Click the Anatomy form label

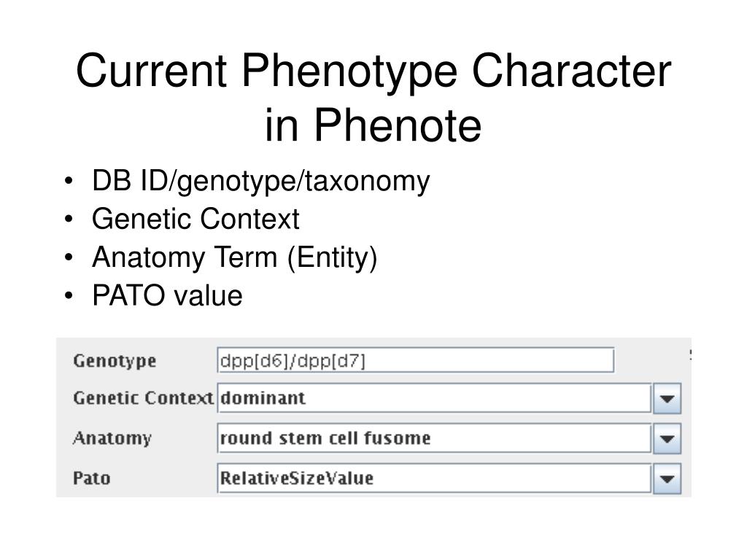tap(112, 438)
